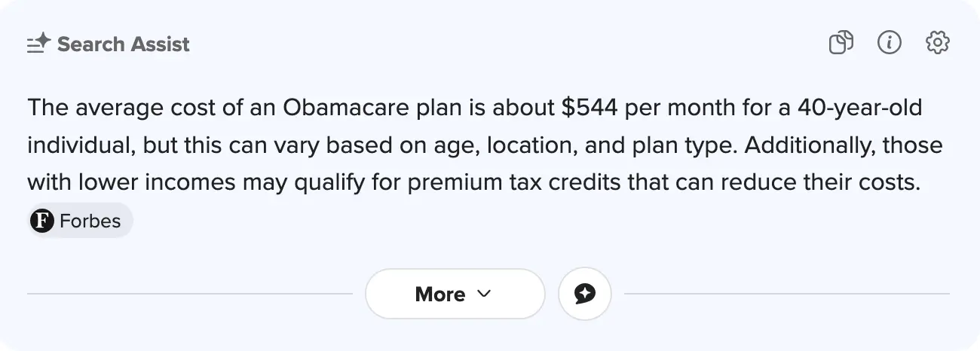Click the word Obamacare in the answer

pyautogui.click(x=348, y=108)
